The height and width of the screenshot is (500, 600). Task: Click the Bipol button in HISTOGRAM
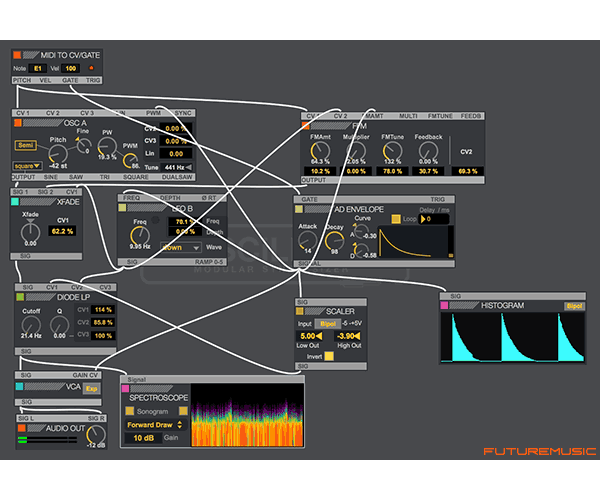click(574, 306)
